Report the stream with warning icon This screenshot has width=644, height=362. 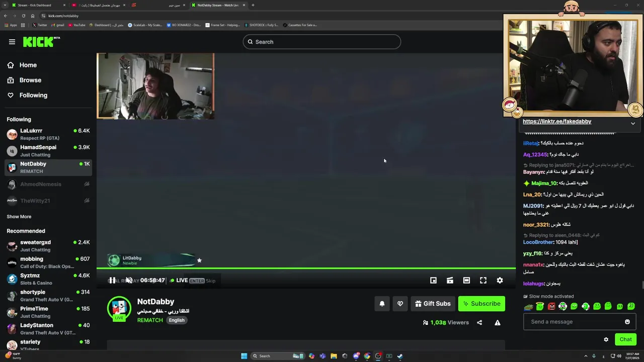pyautogui.click(x=498, y=322)
